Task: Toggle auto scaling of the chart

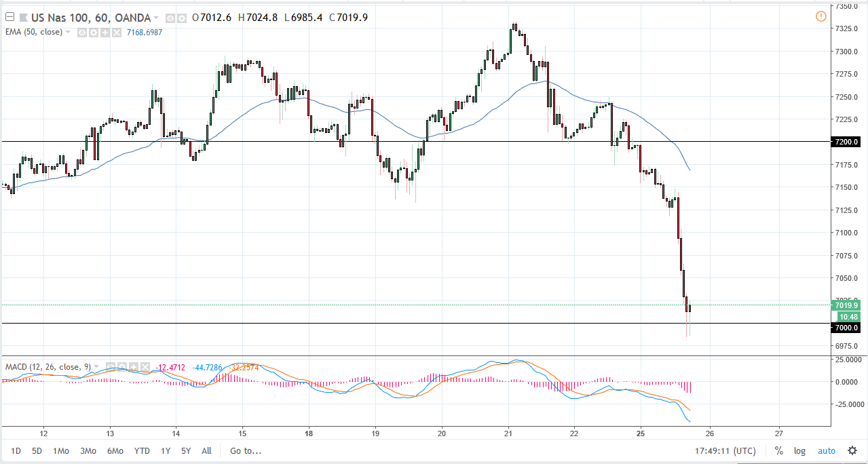Action: coord(827,450)
